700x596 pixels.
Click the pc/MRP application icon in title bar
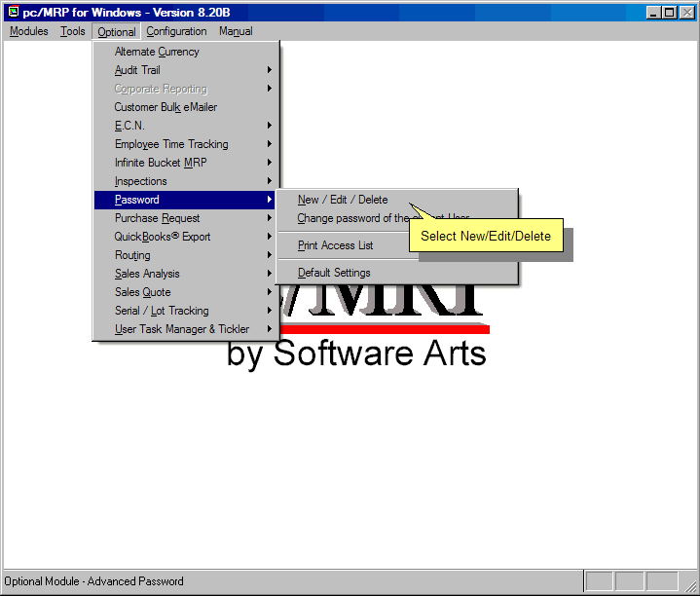[x=13, y=12]
